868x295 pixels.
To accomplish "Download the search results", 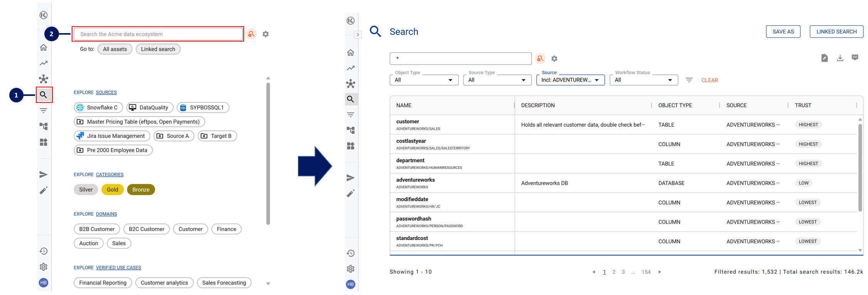I will [840, 58].
